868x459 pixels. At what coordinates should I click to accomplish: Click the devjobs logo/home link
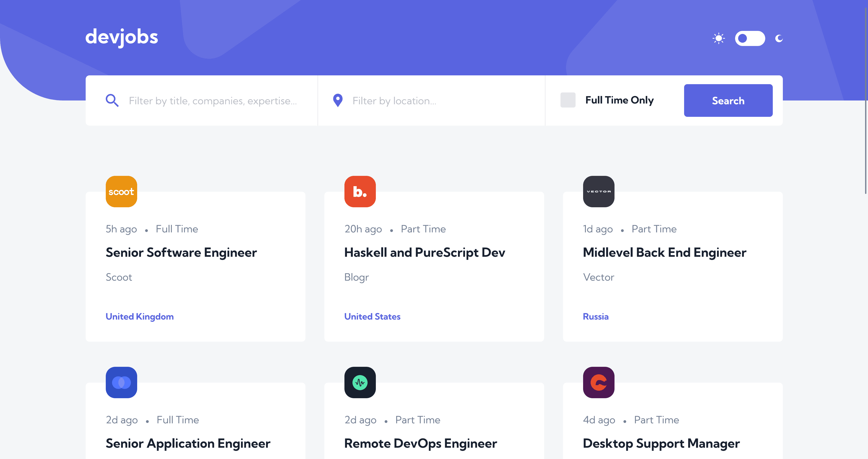point(123,37)
